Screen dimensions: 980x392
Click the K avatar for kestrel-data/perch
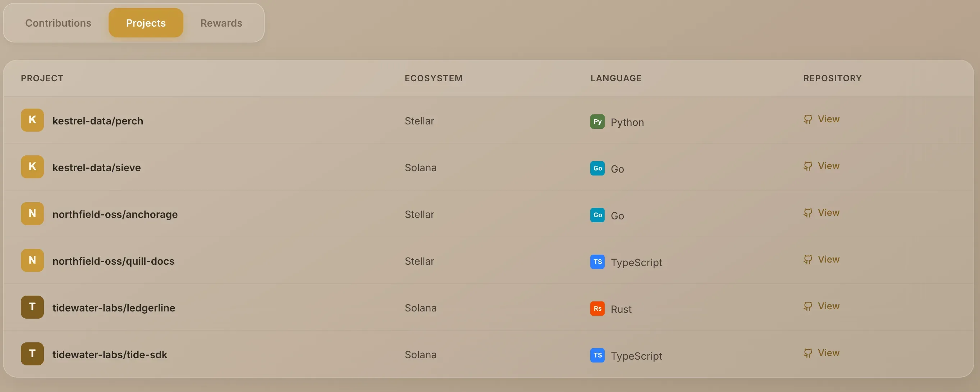pos(32,120)
